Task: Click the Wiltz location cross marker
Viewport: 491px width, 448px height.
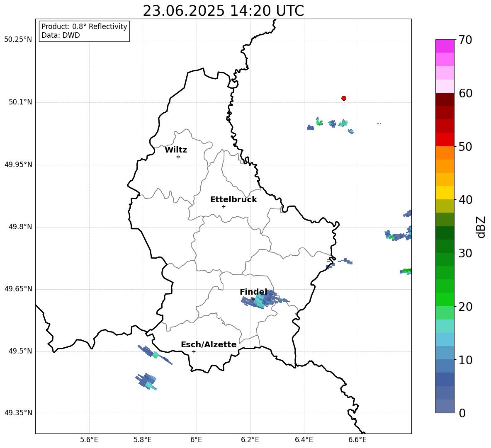Action: point(178,157)
